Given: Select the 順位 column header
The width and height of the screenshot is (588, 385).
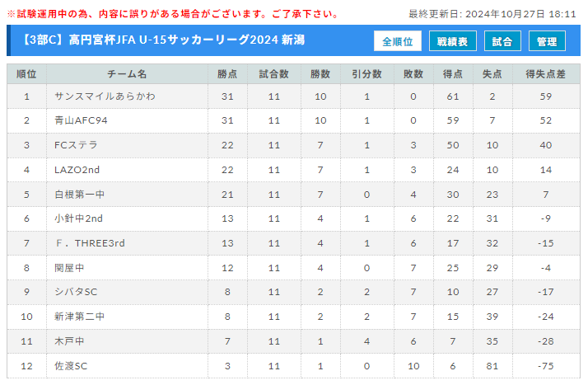Looking at the screenshot, I should coord(26,74).
